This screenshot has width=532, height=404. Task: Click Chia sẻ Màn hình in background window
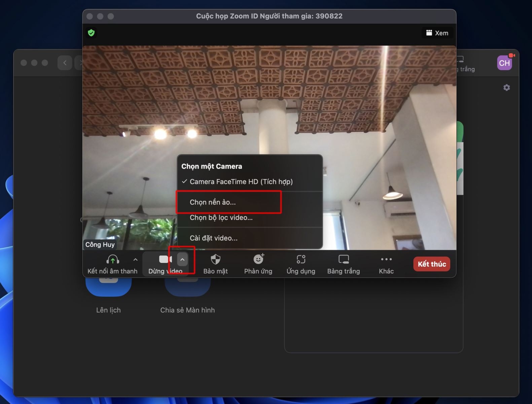[x=187, y=310]
